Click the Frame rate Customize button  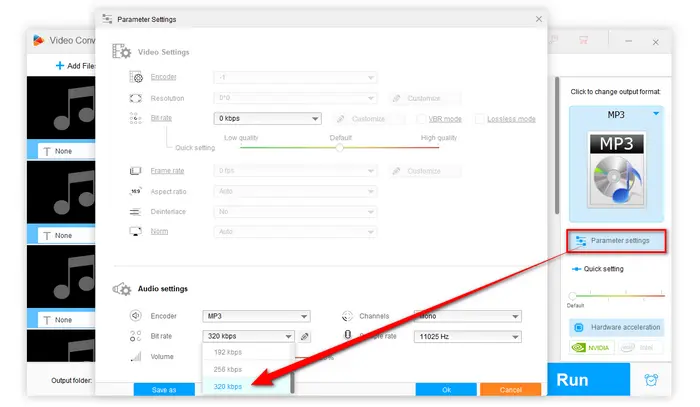pos(425,171)
